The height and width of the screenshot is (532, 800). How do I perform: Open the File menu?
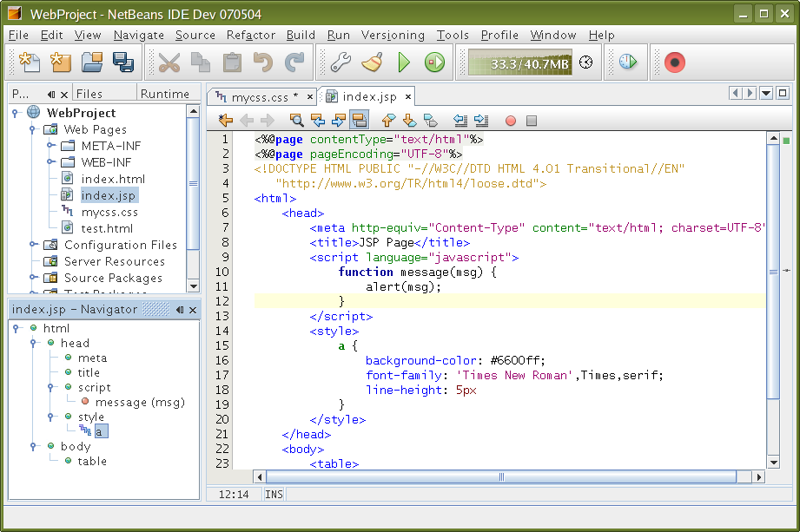[18, 35]
